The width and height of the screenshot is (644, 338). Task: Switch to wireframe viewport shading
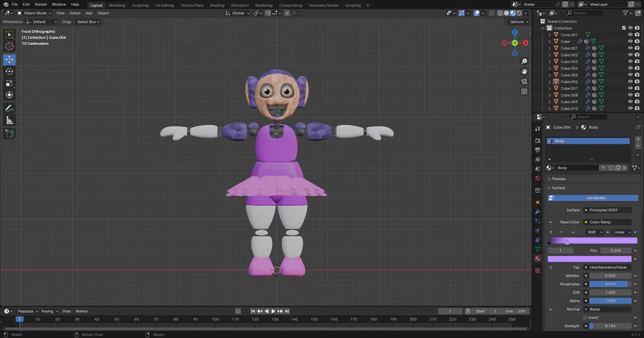(500, 13)
